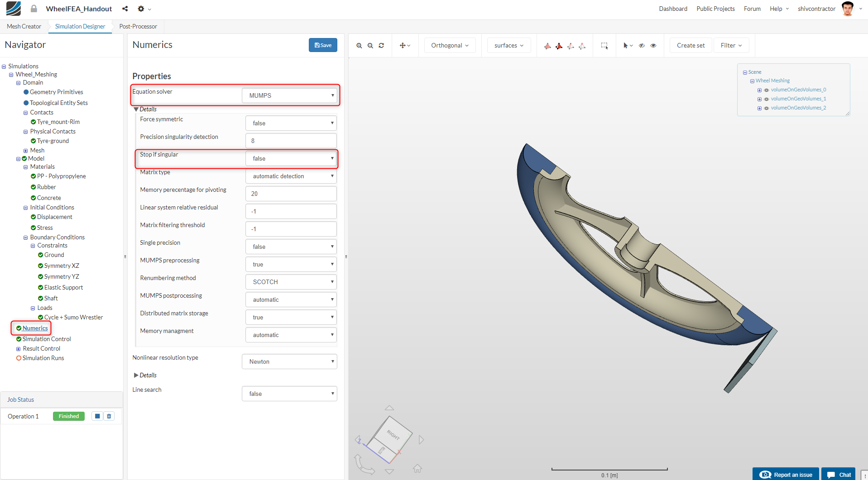This screenshot has width=868, height=480.
Task: Click the zoom in magnifier icon
Action: (359, 46)
